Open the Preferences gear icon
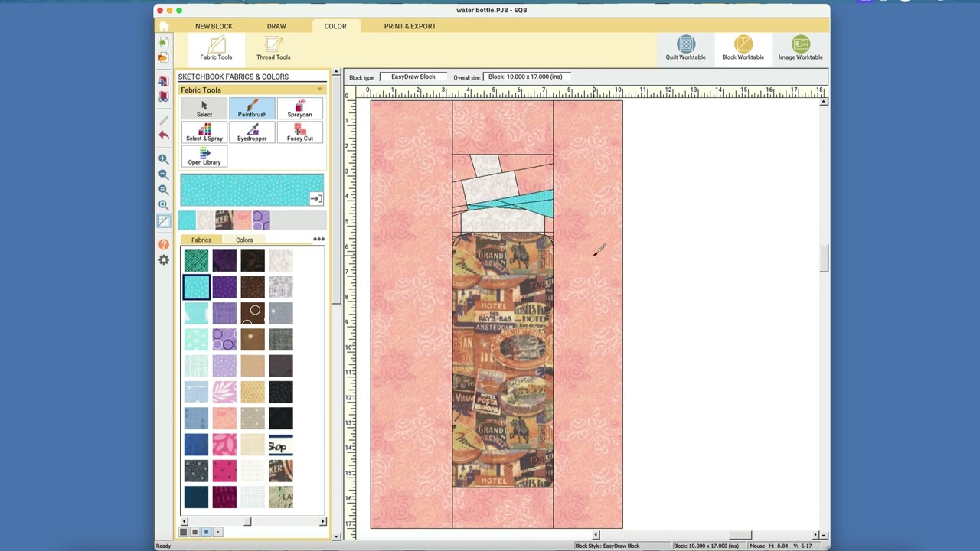This screenshot has height=551, width=980. (163, 260)
